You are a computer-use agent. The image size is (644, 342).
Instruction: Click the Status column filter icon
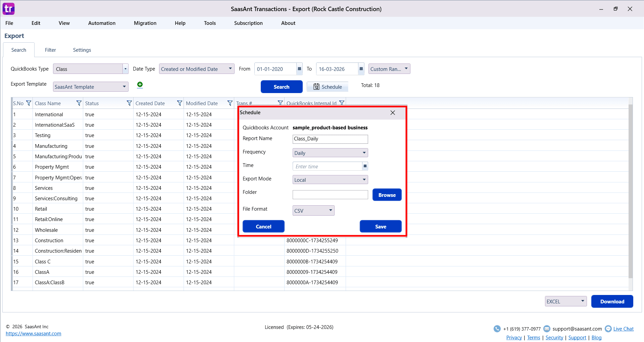pyautogui.click(x=129, y=103)
